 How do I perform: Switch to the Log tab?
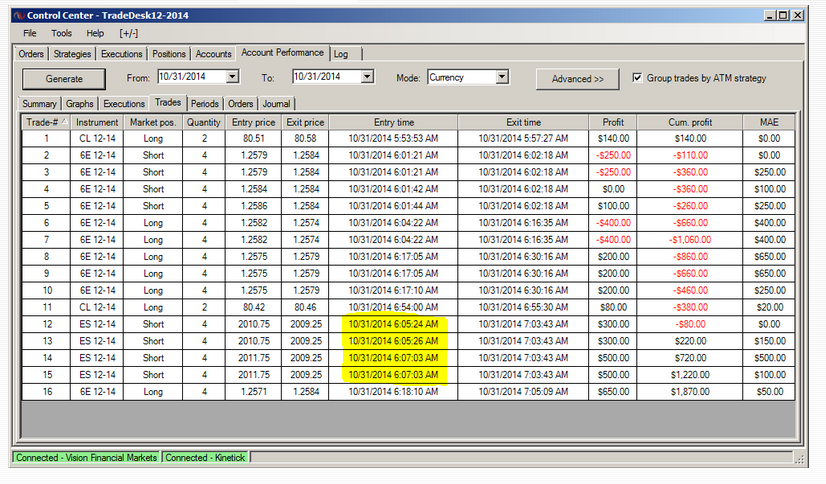click(341, 54)
